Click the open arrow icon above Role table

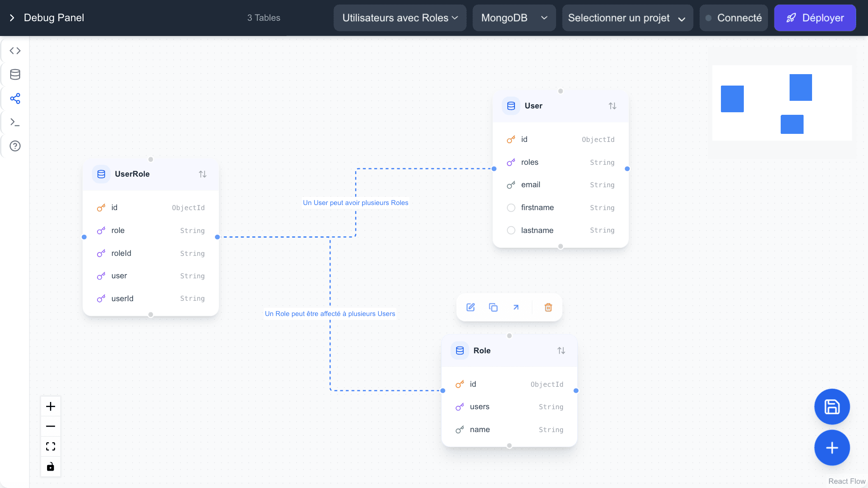pyautogui.click(x=516, y=308)
